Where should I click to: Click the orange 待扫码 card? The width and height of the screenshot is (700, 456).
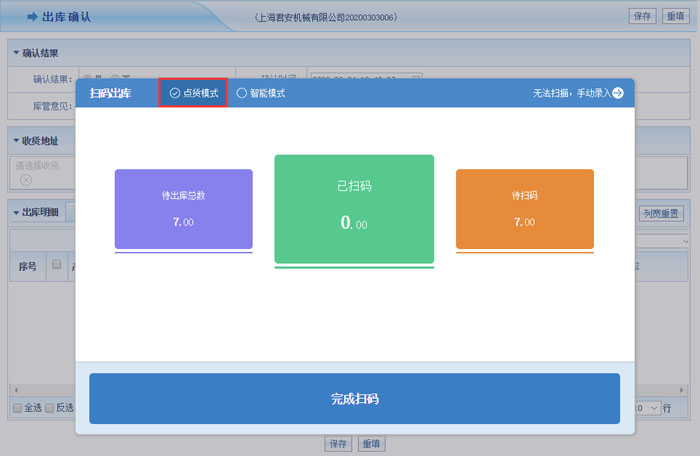click(524, 208)
